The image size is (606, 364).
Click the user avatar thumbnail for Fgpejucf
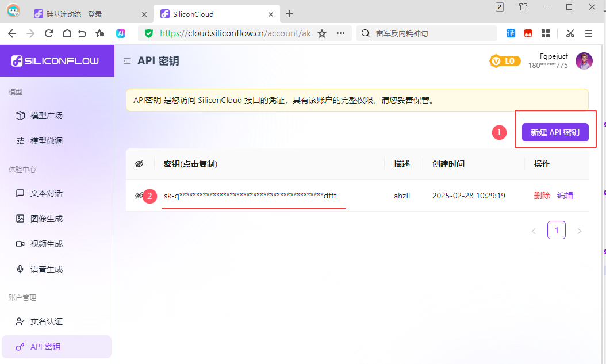[x=584, y=60]
